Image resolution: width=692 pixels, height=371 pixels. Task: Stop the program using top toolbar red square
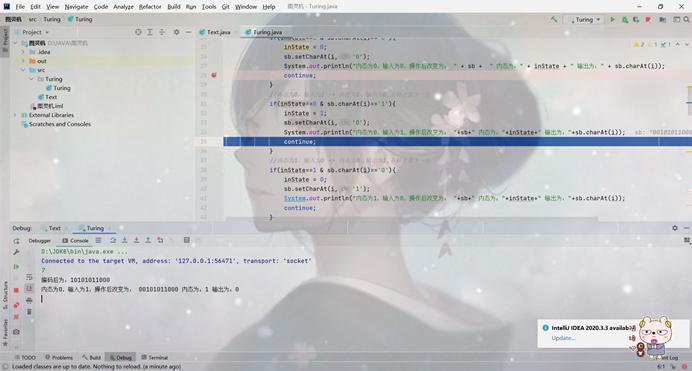pyautogui.click(x=648, y=19)
